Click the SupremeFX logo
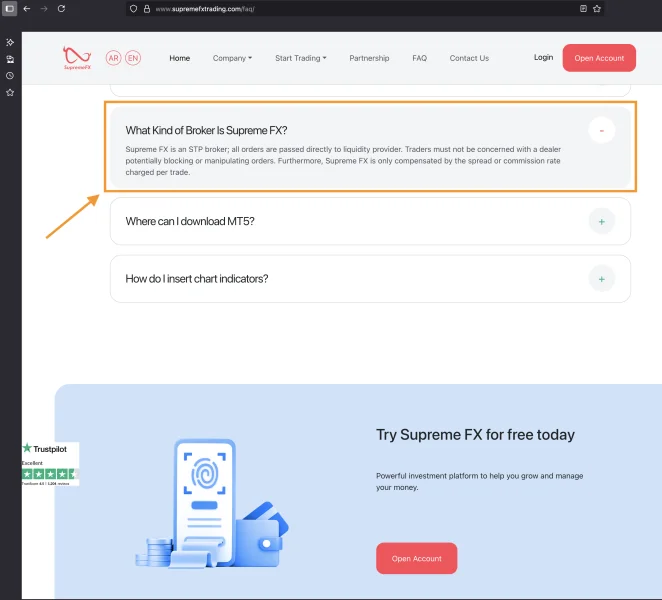 (77, 58)
